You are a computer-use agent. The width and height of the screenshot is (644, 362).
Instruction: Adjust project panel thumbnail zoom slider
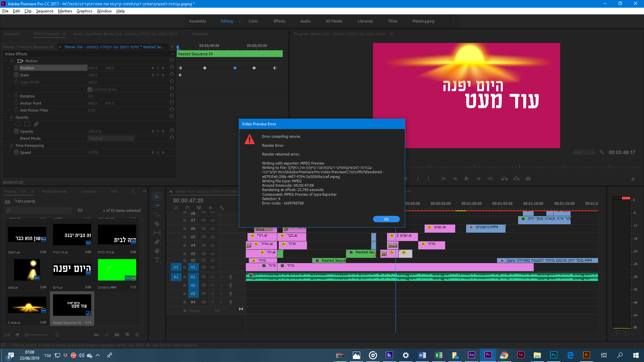[x=27, y=335]
